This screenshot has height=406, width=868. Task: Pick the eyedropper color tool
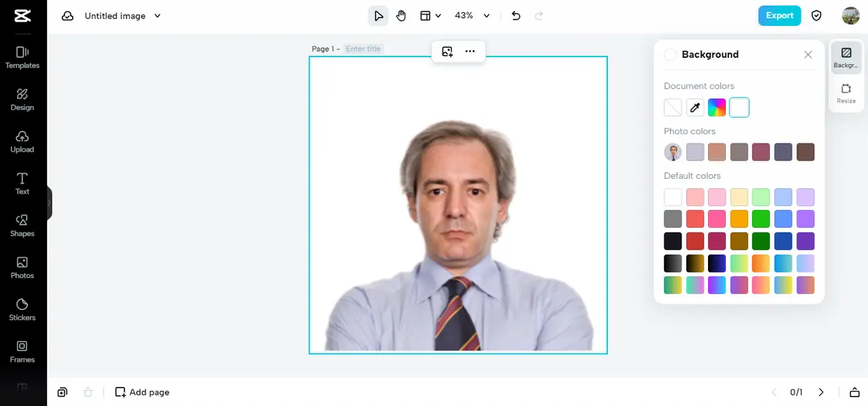695,107
